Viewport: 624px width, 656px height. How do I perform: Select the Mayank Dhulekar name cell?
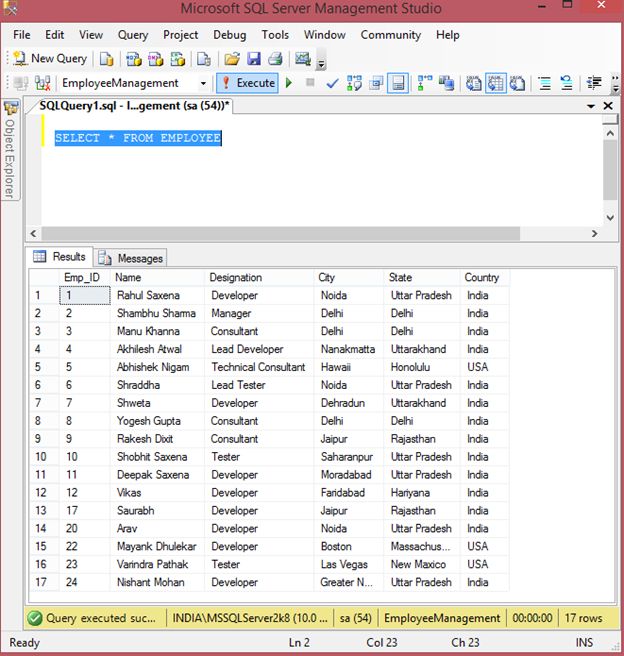156,546
